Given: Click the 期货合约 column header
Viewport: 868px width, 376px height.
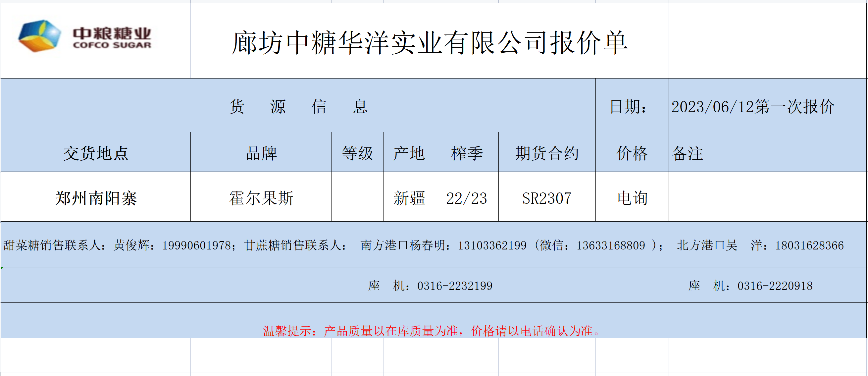Looking at the screenshot, I should click(x=546, y=153).
